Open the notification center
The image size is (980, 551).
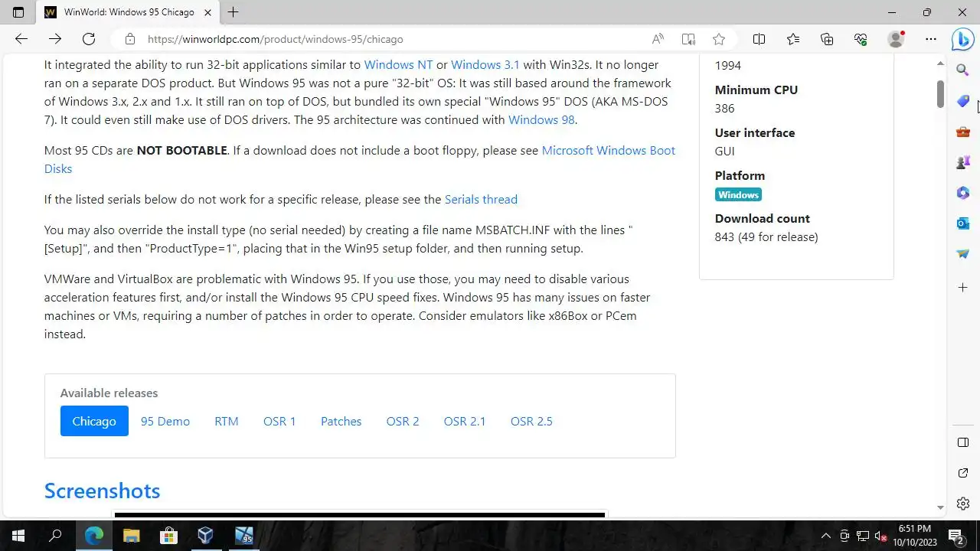pyautogui.click(x=956, y=536)
